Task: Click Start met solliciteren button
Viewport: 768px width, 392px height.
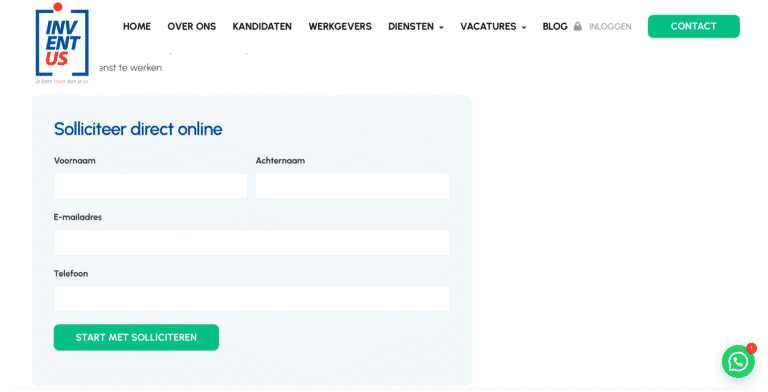Action: tap(136, 337)
